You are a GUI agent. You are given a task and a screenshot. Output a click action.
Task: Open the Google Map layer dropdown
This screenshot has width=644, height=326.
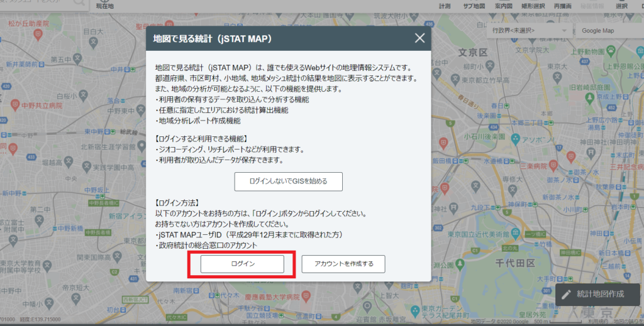coord(610,31)
